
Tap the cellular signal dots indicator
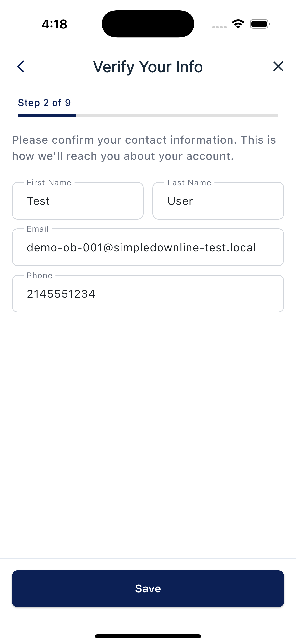coord(219,27)
